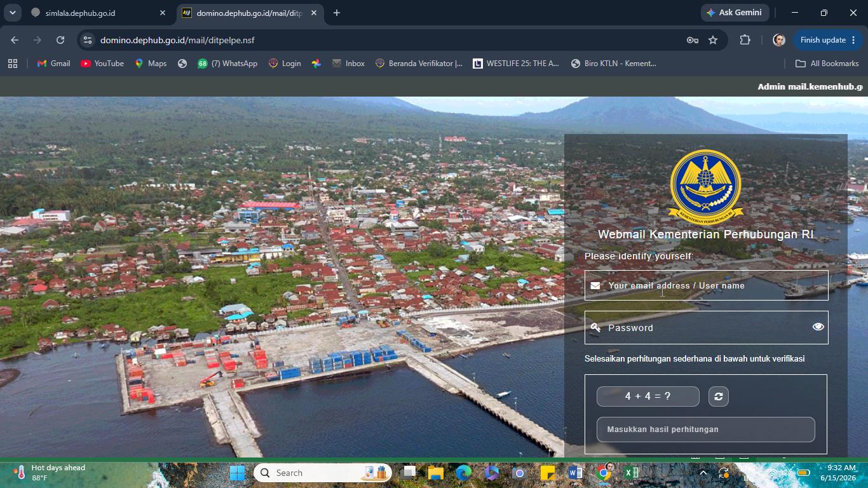Reload the current webmail page
The image size is (868, 488).
(x=60, y=40)
